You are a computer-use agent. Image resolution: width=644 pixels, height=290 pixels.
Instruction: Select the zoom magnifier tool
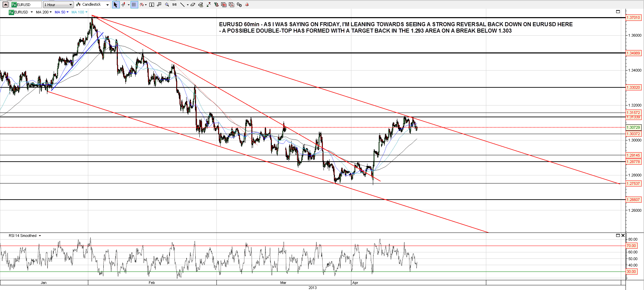(167, 5)
